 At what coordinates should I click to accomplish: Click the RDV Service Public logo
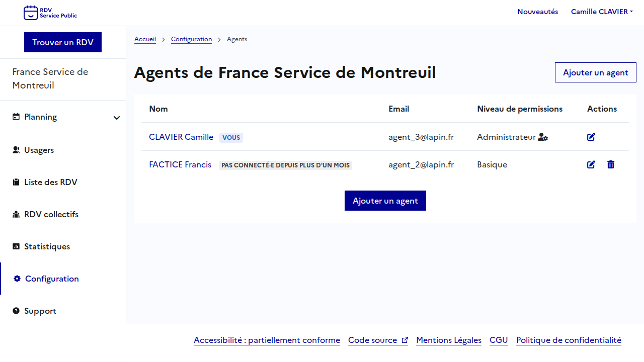50,13
